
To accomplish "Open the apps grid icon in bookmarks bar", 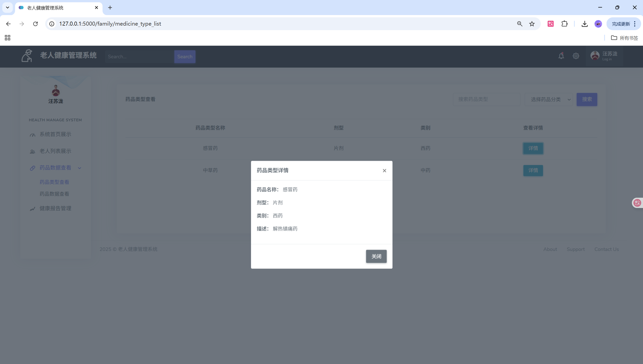I will pyautogui.click(x=8, y=38).
